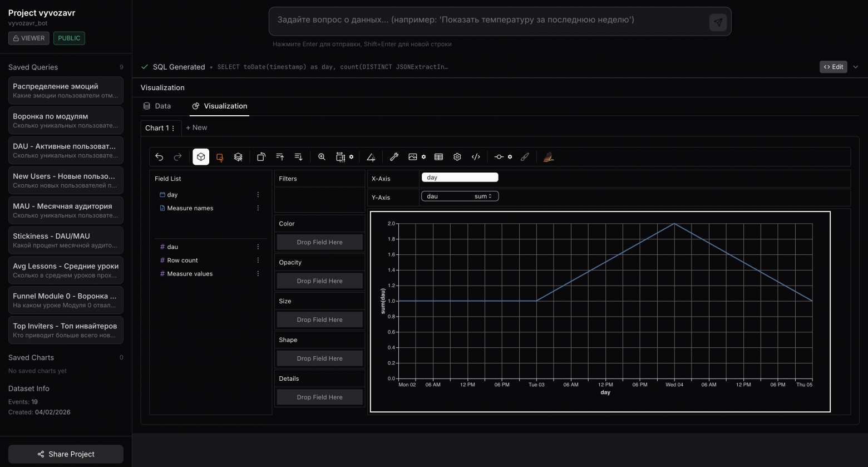Screen dimensions: 868x467
Task: Click the Share Project button
Action: pyautogui.click(x=66, y=454)
